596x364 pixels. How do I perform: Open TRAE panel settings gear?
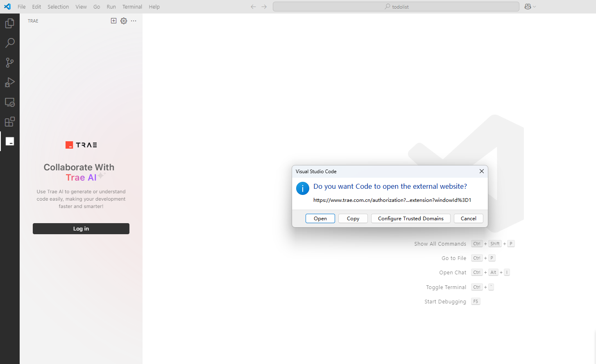click(x=124, y=21)
